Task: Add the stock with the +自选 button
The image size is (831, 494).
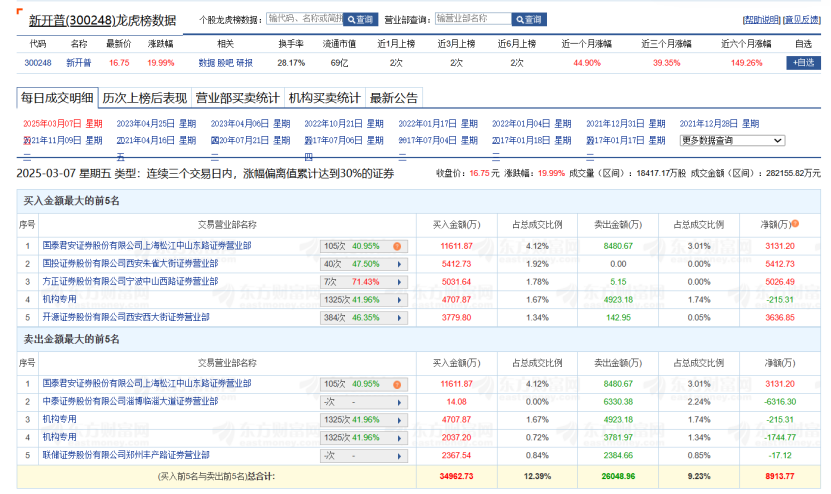Action: tap(803, 62)
